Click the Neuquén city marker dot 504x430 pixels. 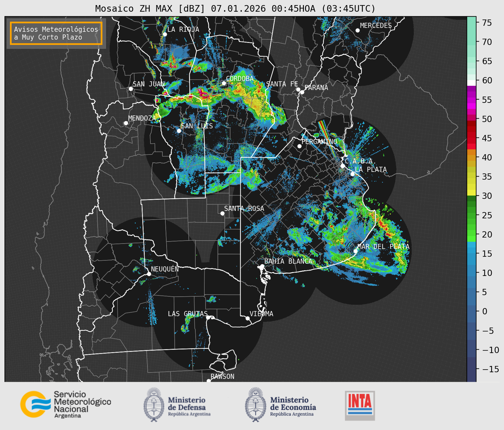[149, 274]
